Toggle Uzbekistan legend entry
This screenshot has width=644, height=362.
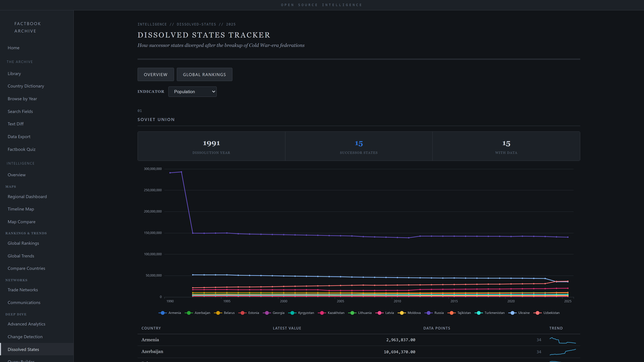(x=547, y=313)
